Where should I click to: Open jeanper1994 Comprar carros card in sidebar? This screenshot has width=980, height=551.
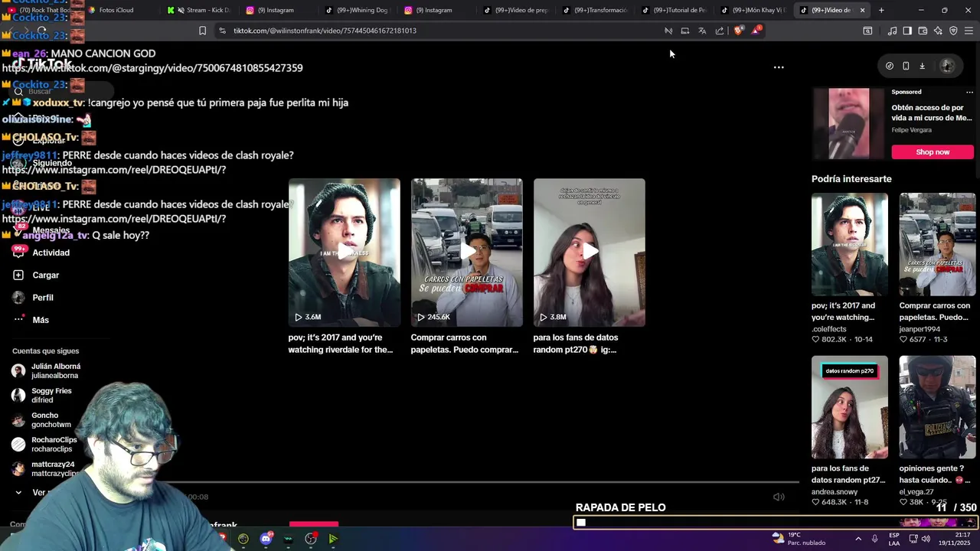pyautogui.click(x=937, y=268)
